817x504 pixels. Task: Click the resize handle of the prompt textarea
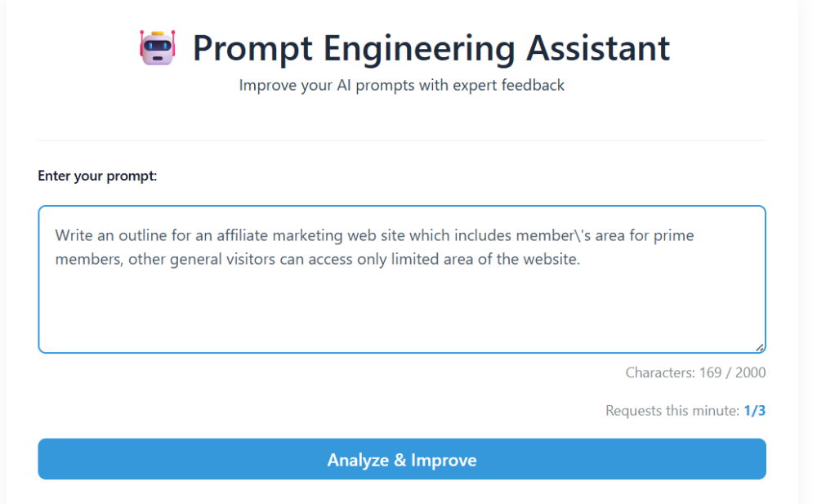[758, 346]
